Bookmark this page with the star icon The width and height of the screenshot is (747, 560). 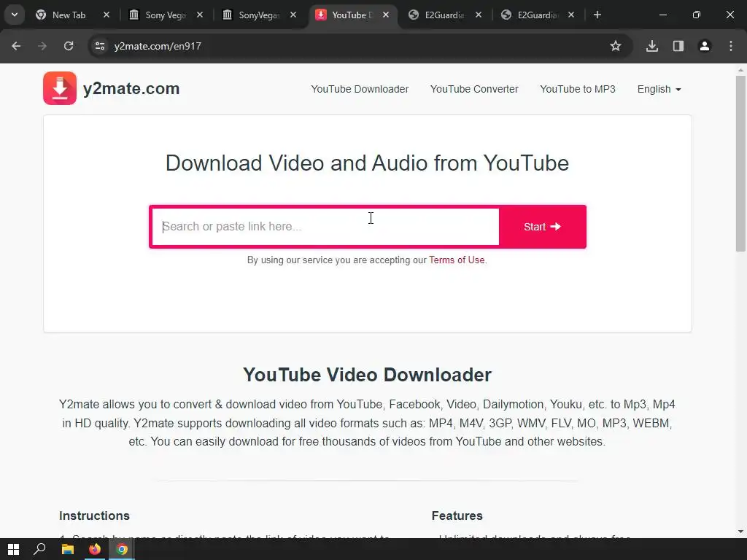616,46
